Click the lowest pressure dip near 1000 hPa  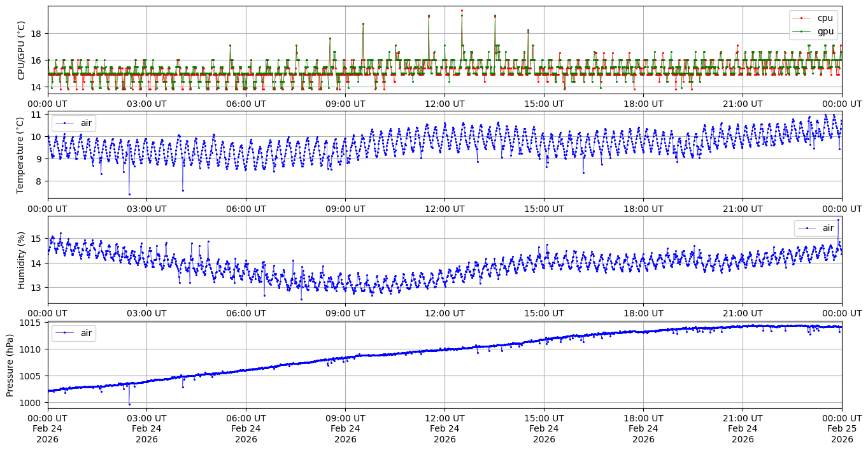tap(129, 404)
